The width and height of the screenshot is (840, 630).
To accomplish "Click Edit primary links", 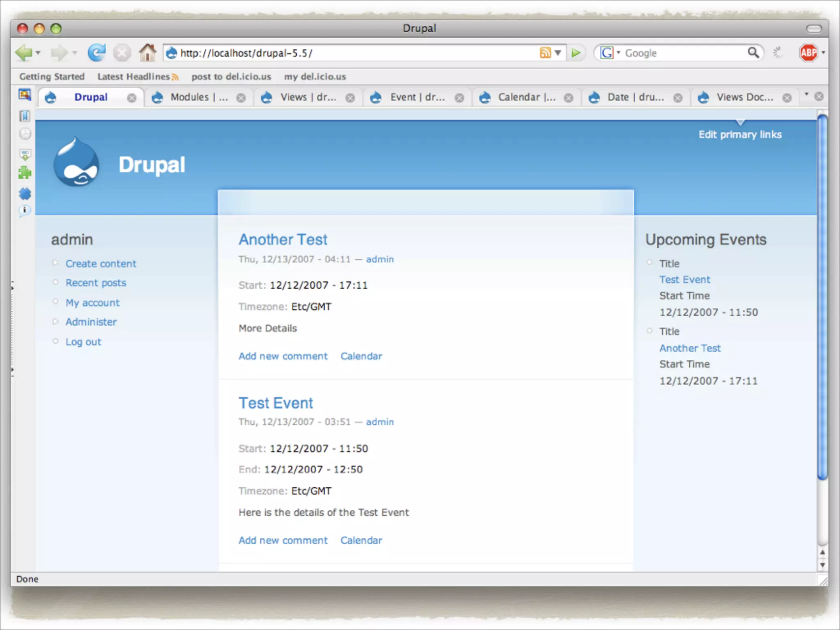I will (x=740, y=135).
